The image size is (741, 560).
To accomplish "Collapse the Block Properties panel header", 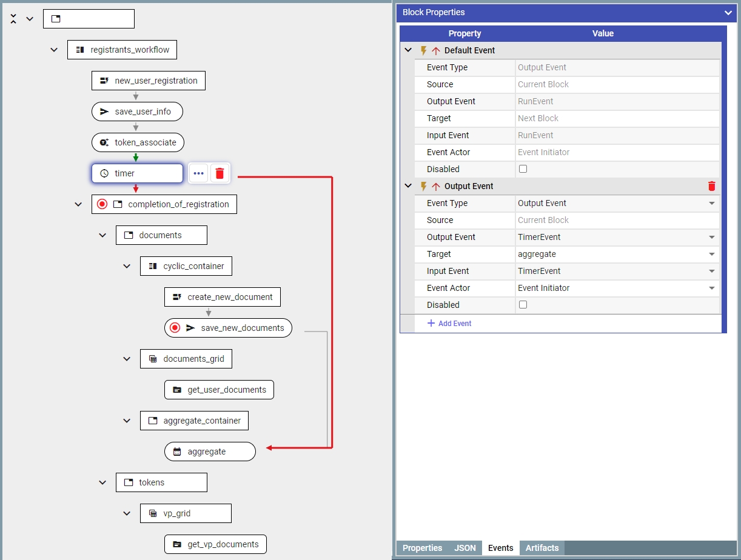I will click(728, 13).
